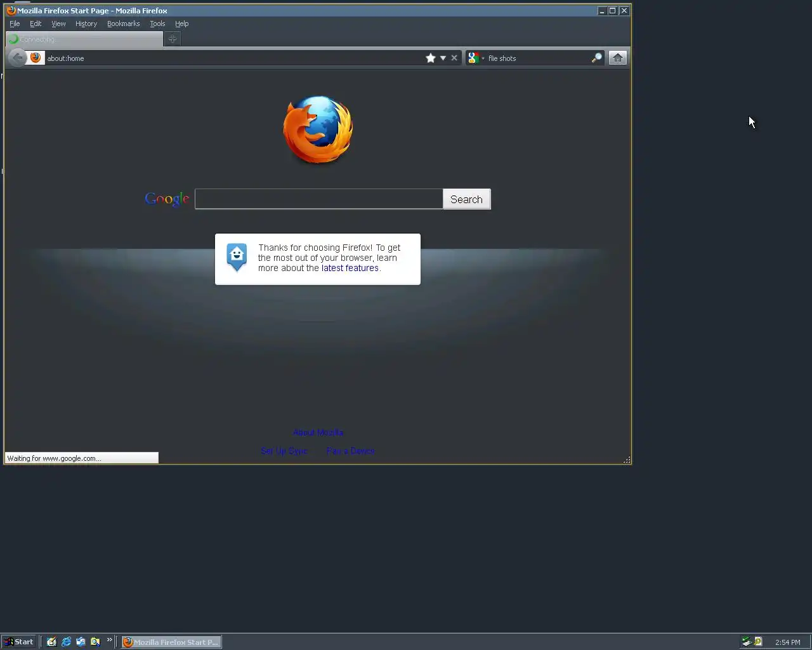Expand the quick launch overflow chevron
812x650 pixels.
[x=109, y=640]
